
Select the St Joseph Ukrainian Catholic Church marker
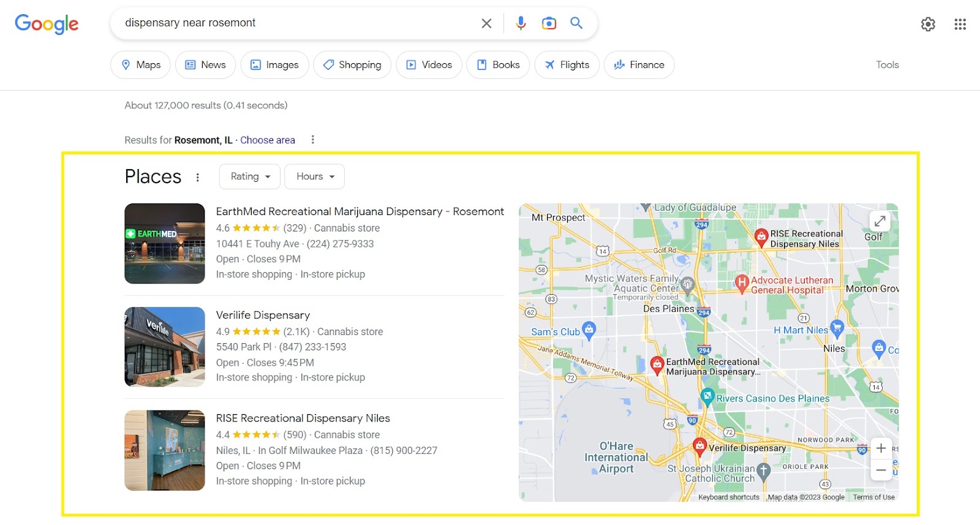click(x=763, y=471)
